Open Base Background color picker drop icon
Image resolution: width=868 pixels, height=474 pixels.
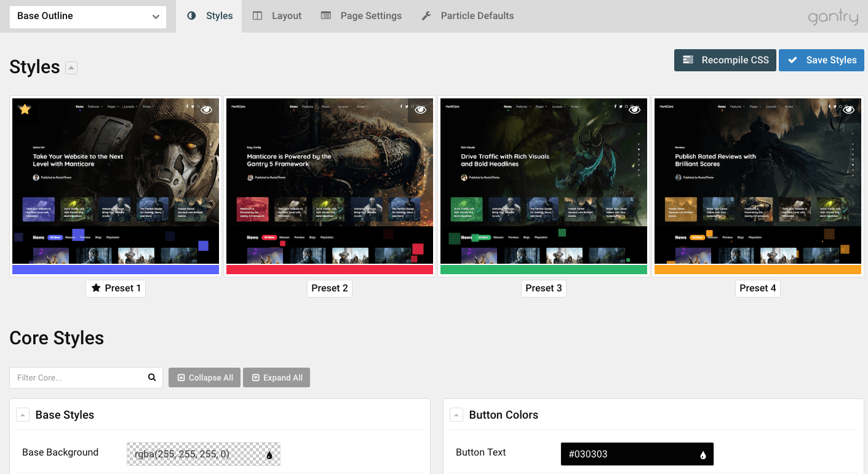coord(269,455)
